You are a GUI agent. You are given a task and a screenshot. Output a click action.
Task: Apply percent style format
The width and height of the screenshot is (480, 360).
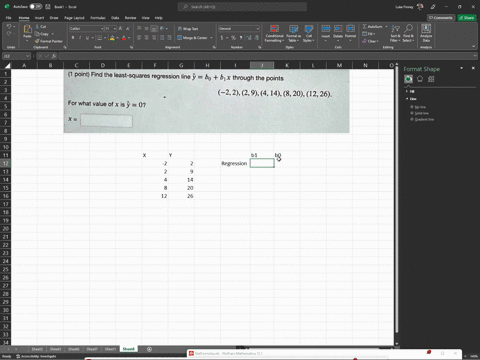[x=233, y=38]
